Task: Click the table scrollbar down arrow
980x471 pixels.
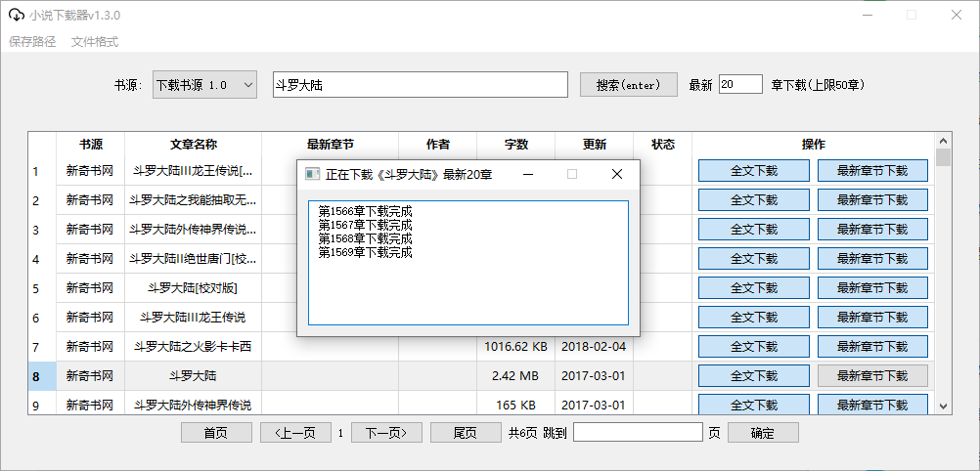Action: (x=943, y=406)
